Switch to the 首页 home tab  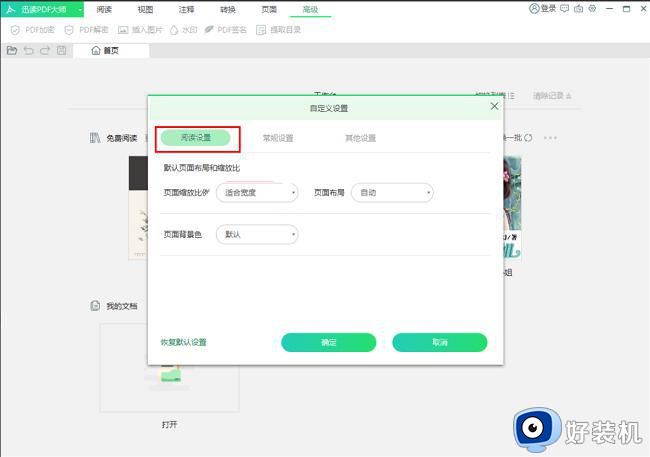(x=111, y=51)
